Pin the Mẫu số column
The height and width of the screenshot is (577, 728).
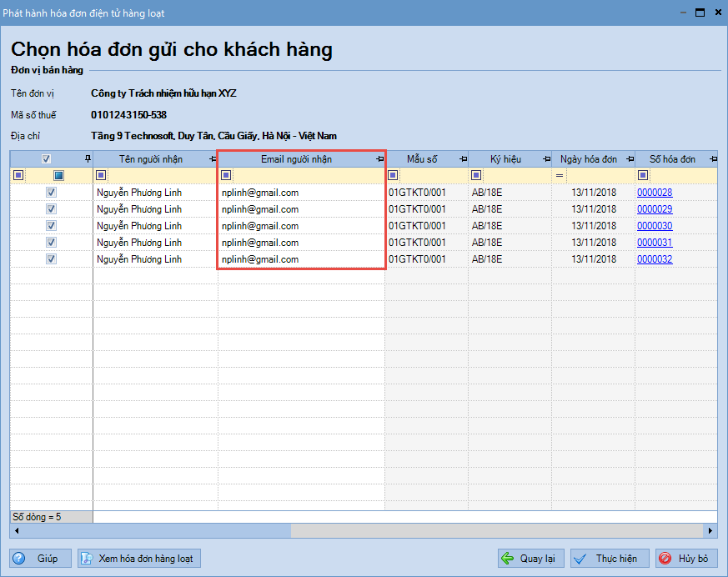463,159
